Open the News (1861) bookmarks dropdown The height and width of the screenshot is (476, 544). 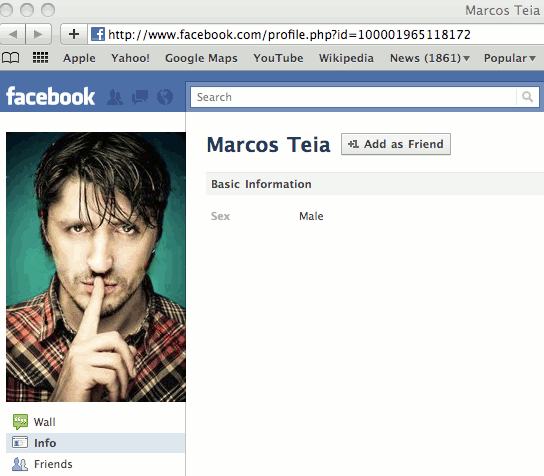coord(430,58)
